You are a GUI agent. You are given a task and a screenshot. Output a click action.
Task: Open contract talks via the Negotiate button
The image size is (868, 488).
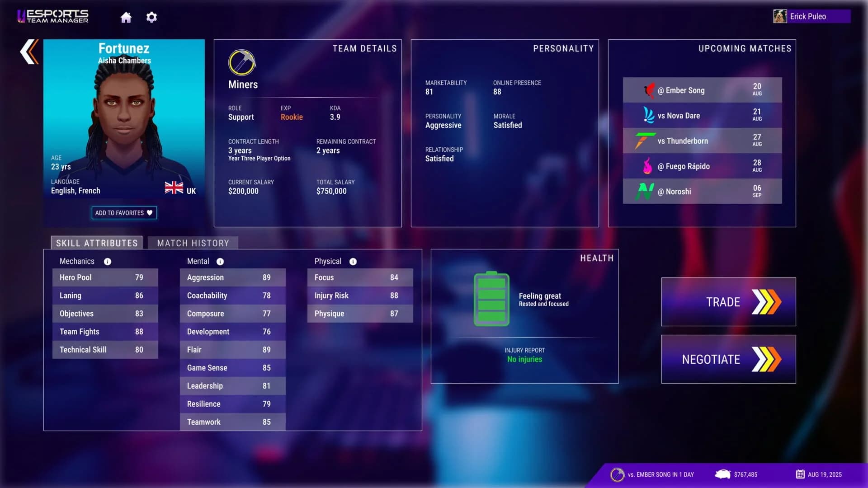click(728, 359)
